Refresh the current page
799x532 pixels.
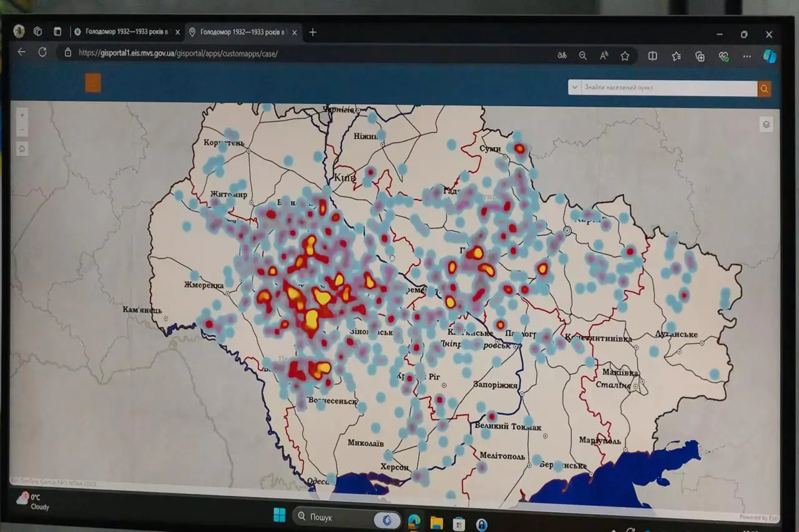pyautogui.click(x=42, y=52)
